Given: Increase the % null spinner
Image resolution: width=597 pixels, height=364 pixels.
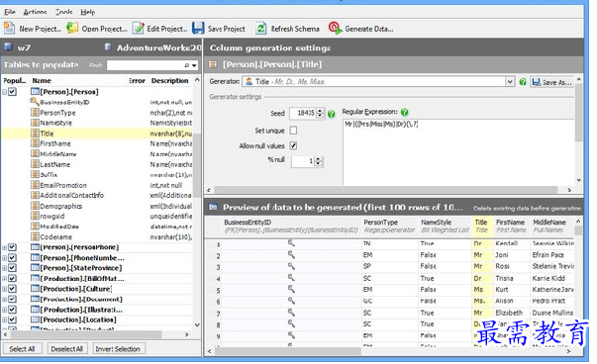Looking at the screenshot, I should tap(319, 158).
